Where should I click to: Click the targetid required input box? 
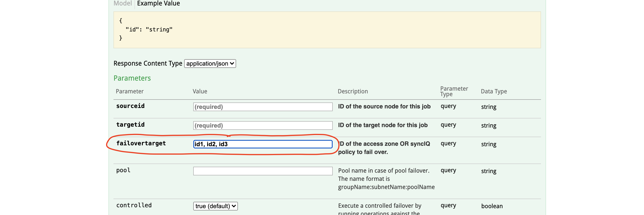coord(263,125)
